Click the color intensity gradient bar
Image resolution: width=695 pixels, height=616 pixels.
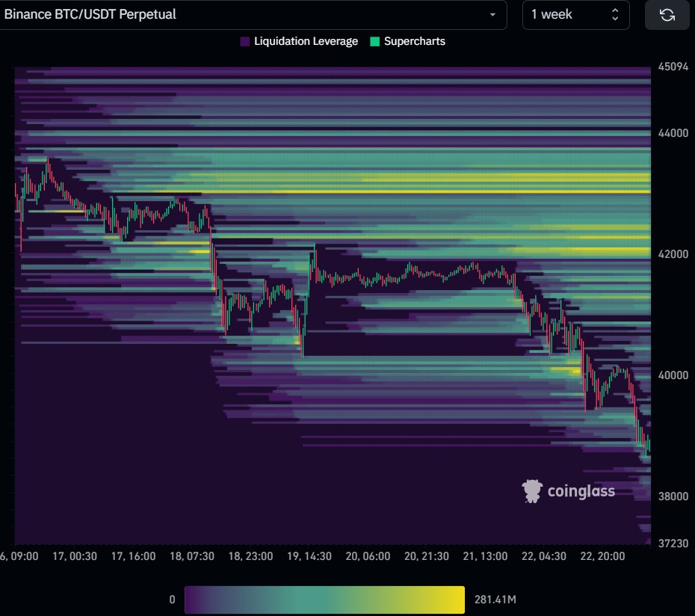tap(325, 599)
